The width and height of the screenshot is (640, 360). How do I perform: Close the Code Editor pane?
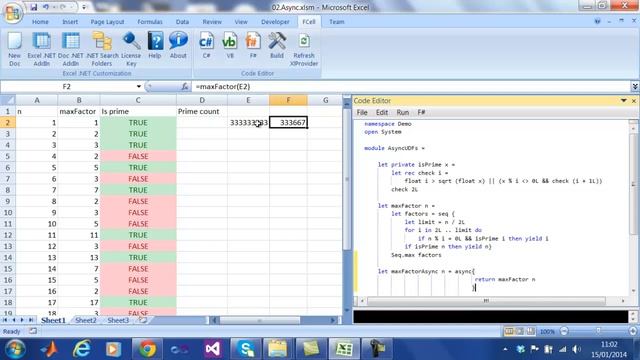click(634, 100)
